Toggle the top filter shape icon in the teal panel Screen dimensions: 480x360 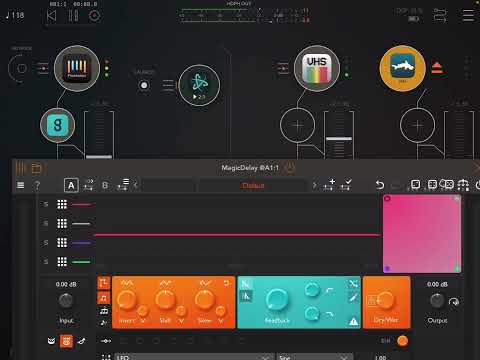tap(245, 283)
